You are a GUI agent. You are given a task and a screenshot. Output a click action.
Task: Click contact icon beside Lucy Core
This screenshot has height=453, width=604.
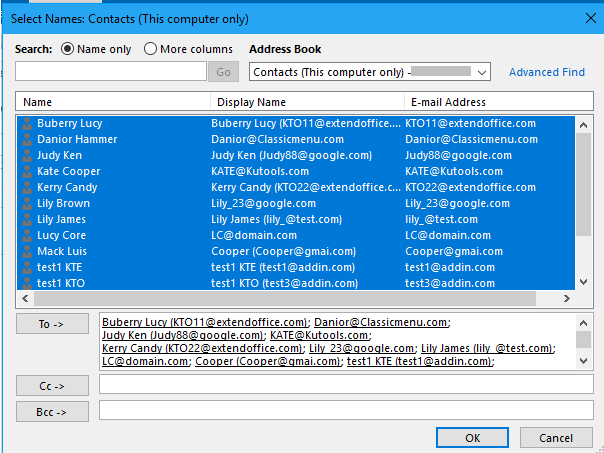pyautogui.click(x=27, y=235)
